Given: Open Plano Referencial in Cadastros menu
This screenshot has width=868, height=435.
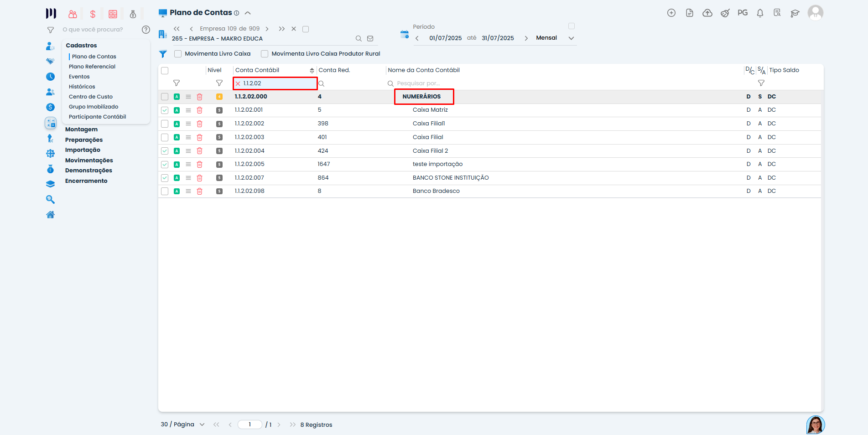Looking at the screenshot, I should (92, 67).
